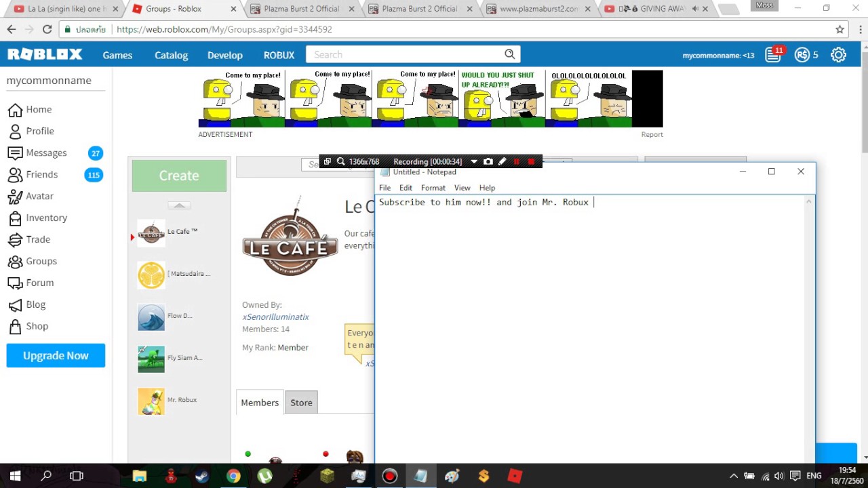Click the green Create group button
The height and width of the screenshot is (488, 868).
click(x=179, y=176)
